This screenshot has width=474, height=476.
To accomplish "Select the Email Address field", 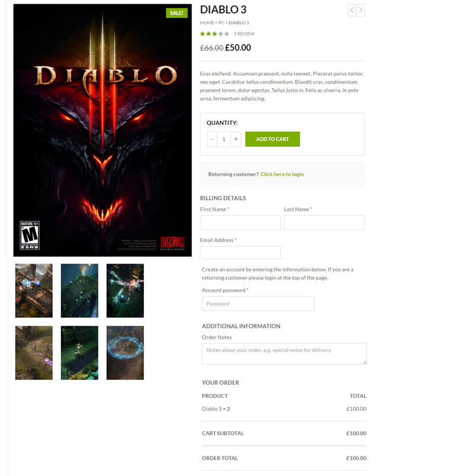I will click(x=241, y=253).
